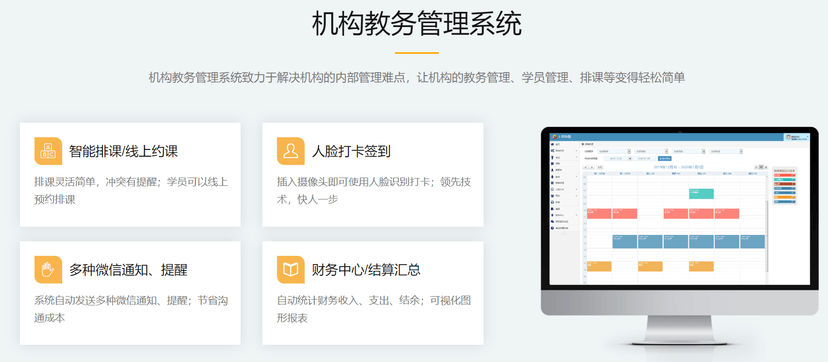Image resolution: width=828 pixels, height=362 pixels.
Task: Open the 智能排课/线上约课 heading
Action: tap(124, 151)
